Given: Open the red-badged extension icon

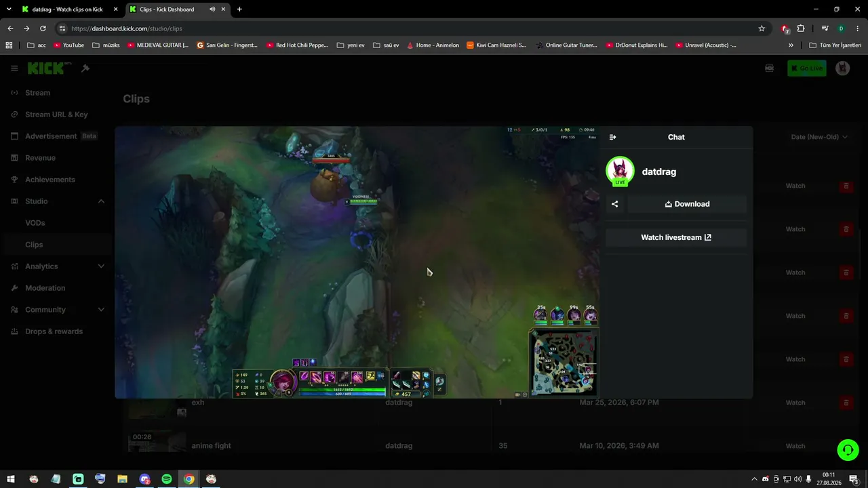Looking at the screenshot, I should pos(785,28).
